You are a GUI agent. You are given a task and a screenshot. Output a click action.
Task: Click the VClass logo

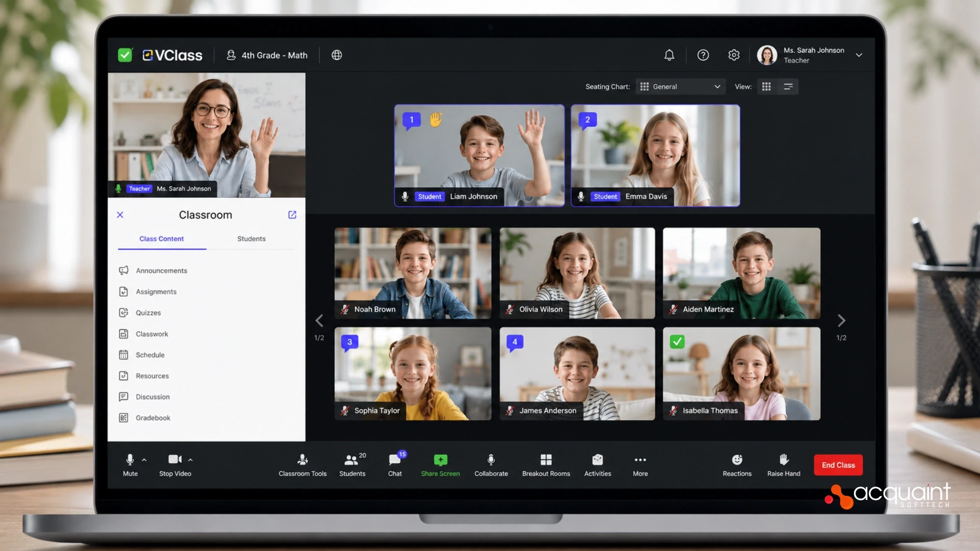173,55
